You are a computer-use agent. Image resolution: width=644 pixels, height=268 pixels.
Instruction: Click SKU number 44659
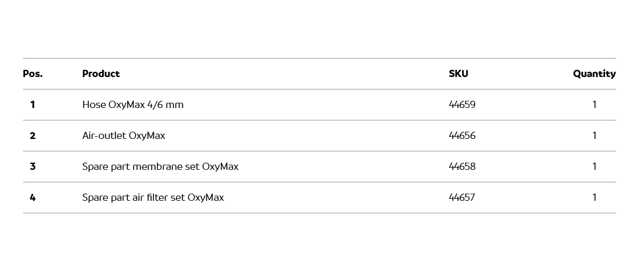(462, 105)
